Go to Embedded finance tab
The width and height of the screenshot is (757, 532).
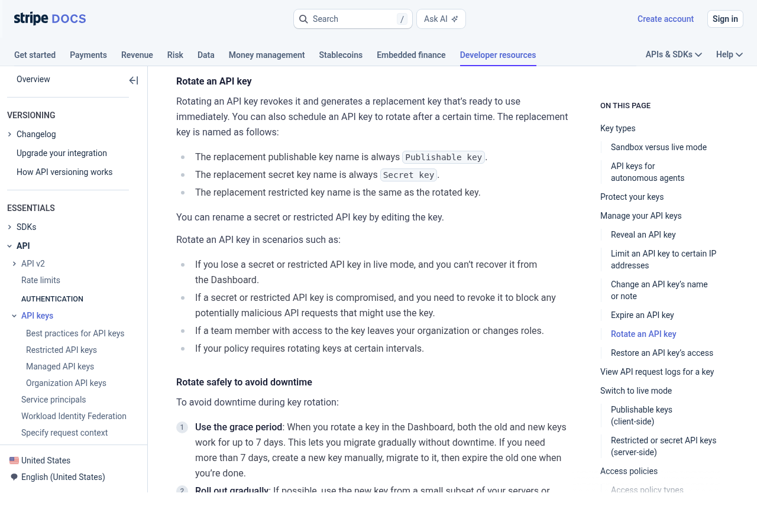pos(411,55)
